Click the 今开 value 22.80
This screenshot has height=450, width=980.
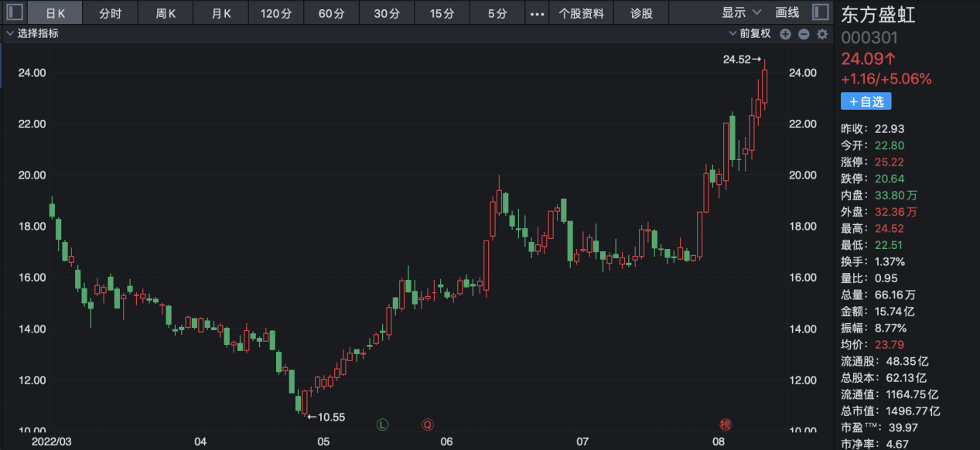890,145
